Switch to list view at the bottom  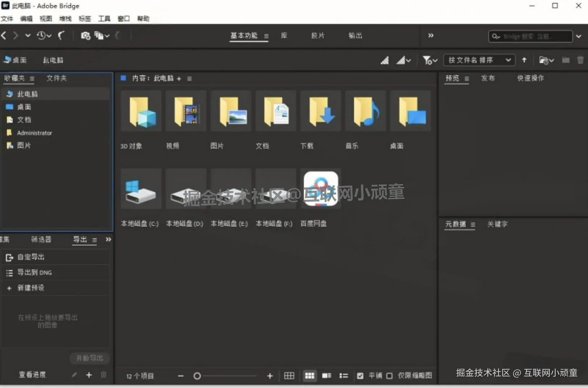[343, 376]
